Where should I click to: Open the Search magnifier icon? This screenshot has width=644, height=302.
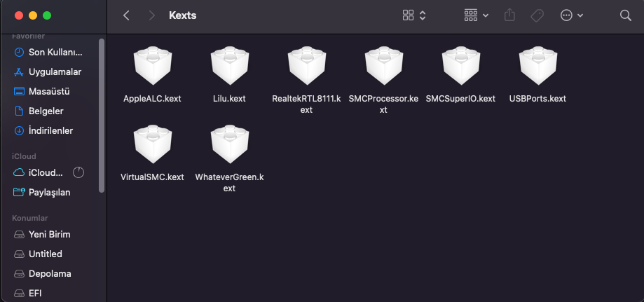[x=626, y=15]
